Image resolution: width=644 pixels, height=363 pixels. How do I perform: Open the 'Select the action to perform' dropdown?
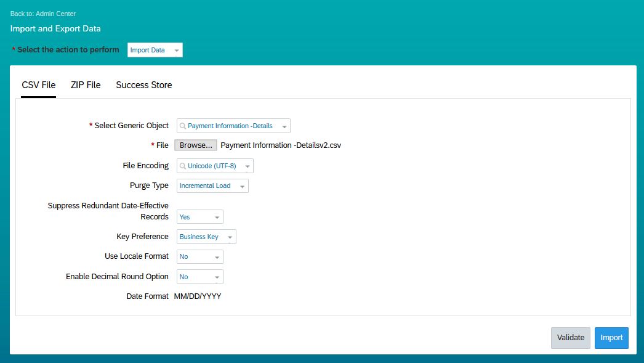point(155,50)
